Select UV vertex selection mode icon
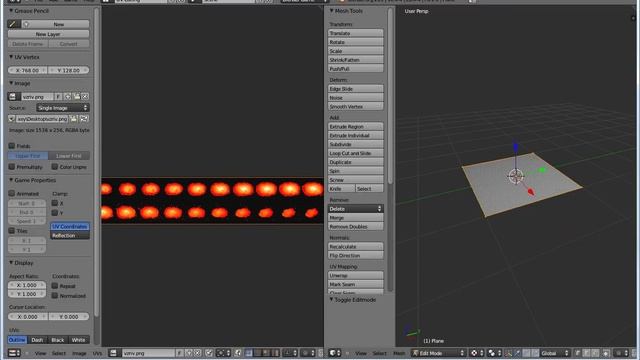 click(248, 353)
